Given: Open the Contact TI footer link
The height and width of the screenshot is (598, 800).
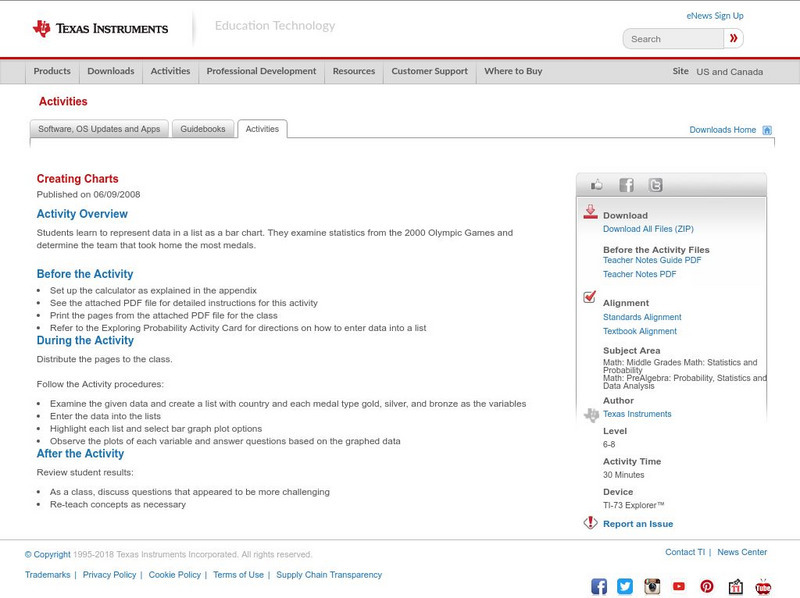Looking at the screenshot, I should click(x=685, y=552).
